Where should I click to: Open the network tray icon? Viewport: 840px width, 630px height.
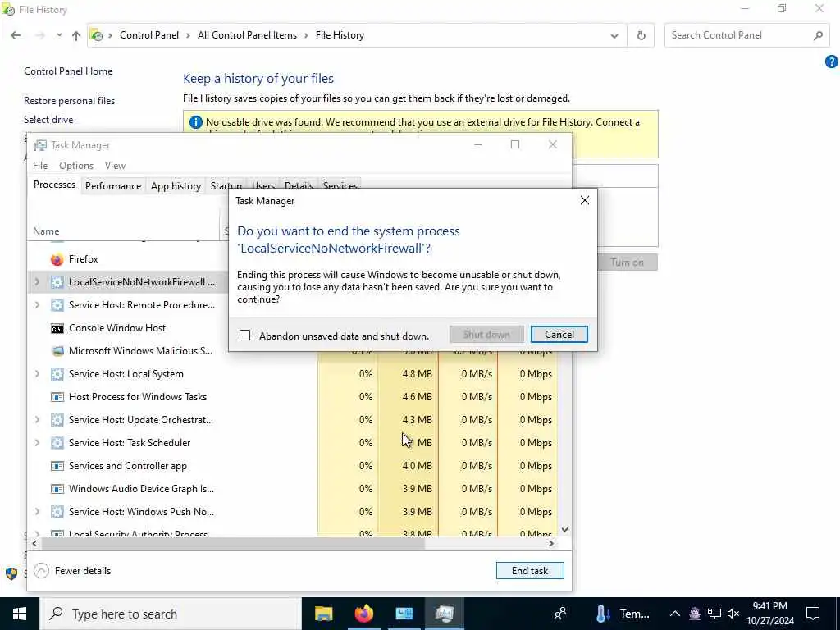[x=714, y=614]
